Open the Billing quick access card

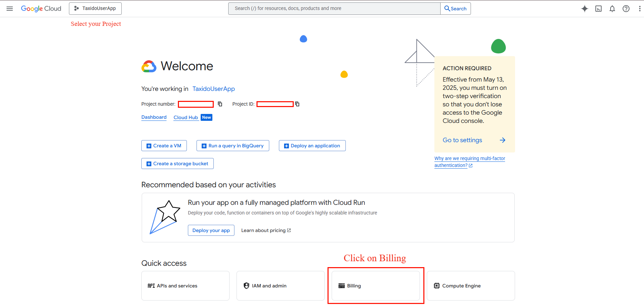[375, 286]
